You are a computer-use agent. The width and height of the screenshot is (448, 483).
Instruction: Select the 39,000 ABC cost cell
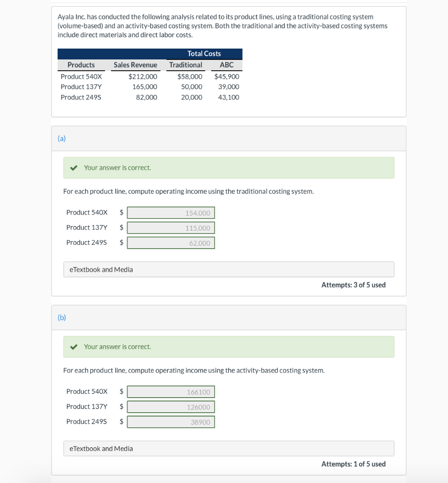point(229,87)
